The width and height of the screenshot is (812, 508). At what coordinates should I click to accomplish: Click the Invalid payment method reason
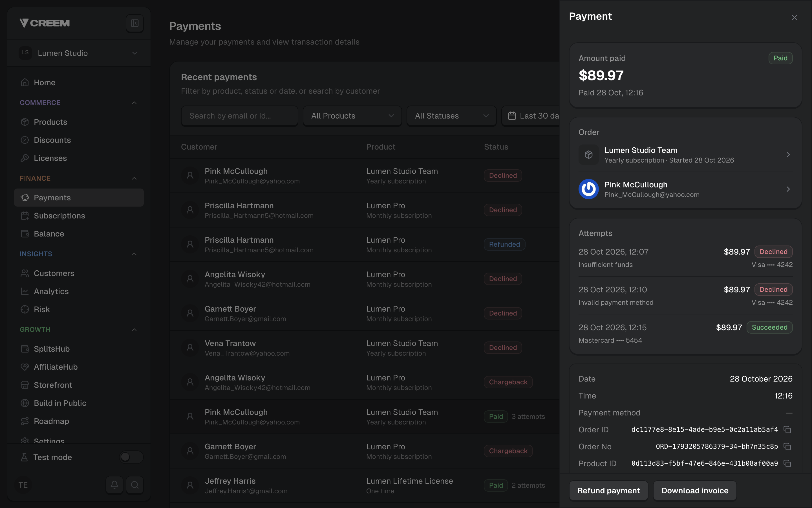616,303
